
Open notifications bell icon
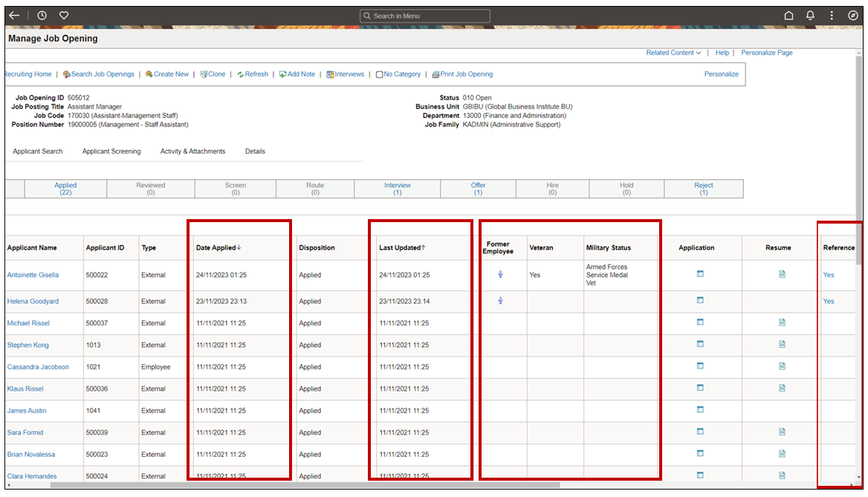[811, 16]
